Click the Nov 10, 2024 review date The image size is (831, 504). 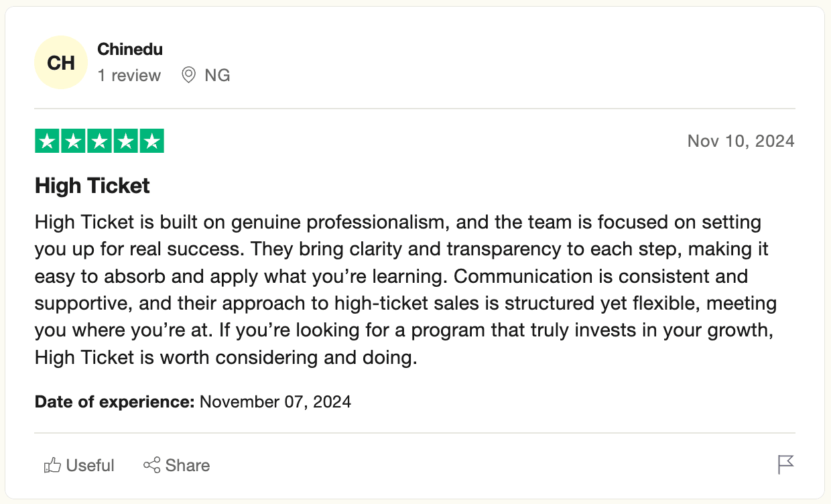741,141
